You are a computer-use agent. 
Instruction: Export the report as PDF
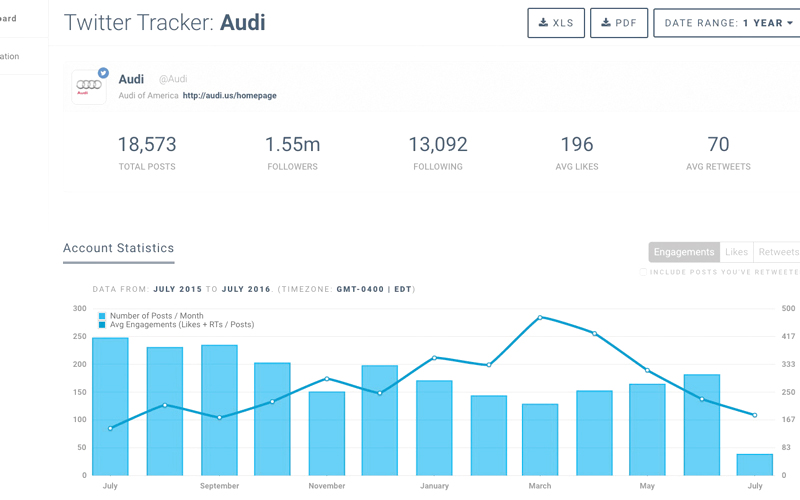click(619, 23)
